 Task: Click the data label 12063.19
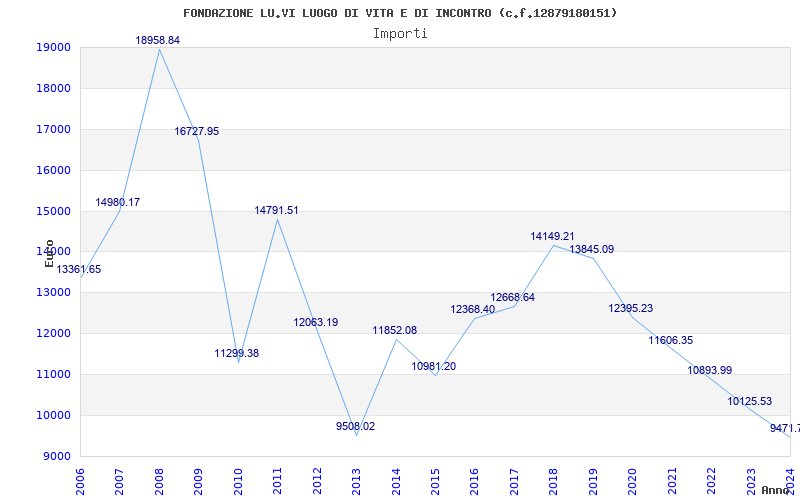click(316, 322)
